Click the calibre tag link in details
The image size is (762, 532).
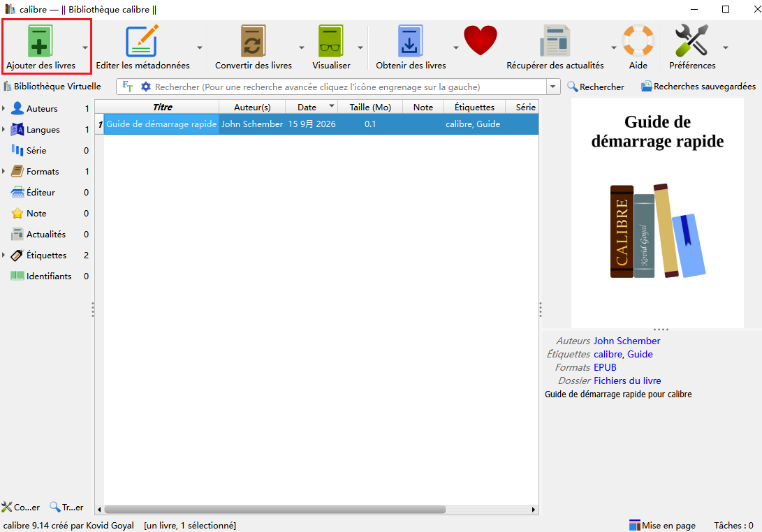pos(608,354)
